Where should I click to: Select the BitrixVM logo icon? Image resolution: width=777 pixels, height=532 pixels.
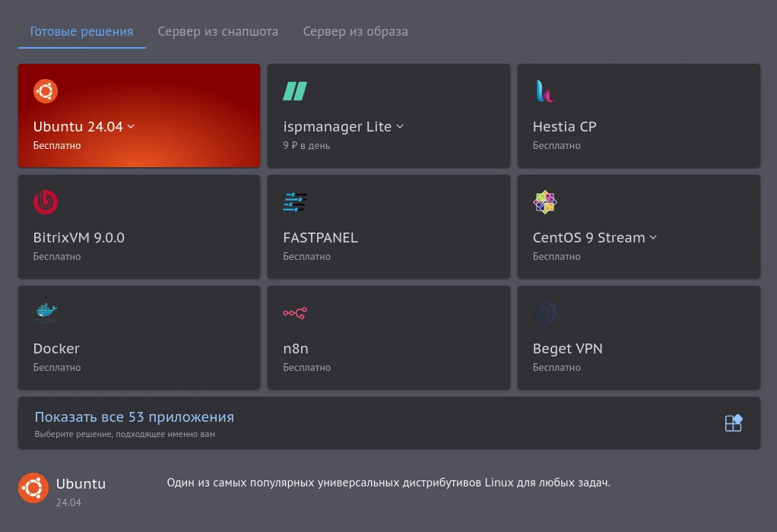(x=45, y=202)
